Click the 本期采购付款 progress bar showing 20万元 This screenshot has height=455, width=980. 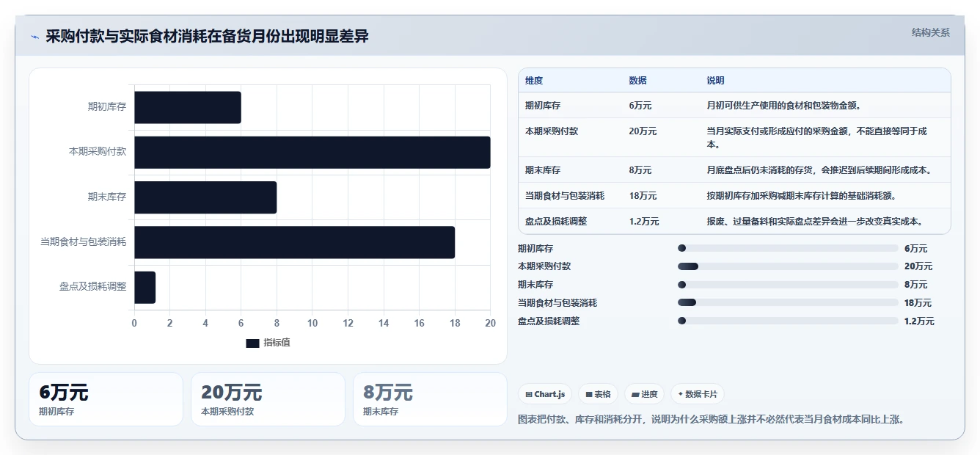click(788, 266)
